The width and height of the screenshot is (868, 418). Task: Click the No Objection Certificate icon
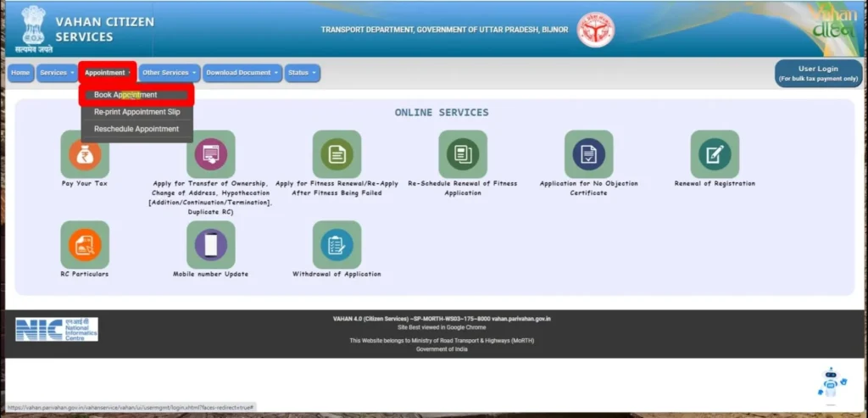point(588,154)
